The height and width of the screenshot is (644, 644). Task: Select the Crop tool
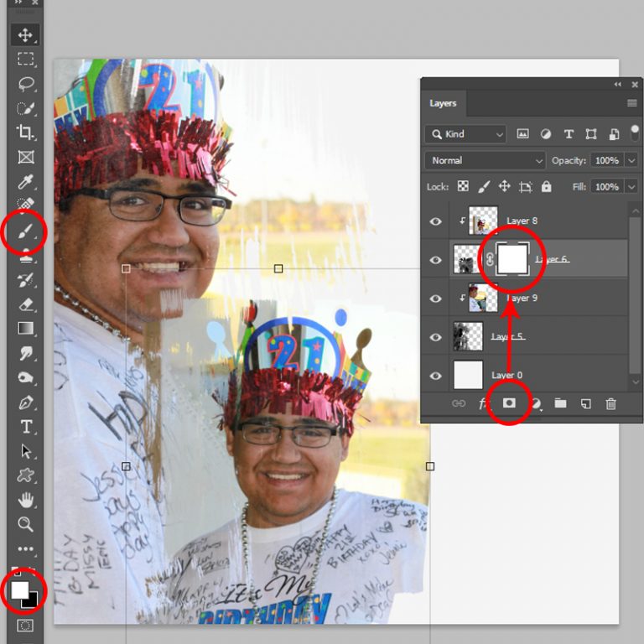(x=25, y=132)
